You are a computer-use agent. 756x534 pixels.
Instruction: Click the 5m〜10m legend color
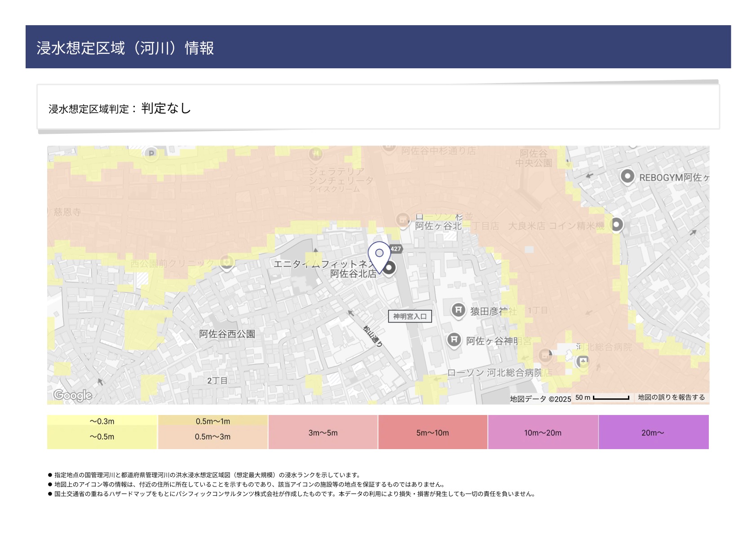(433, 432)
